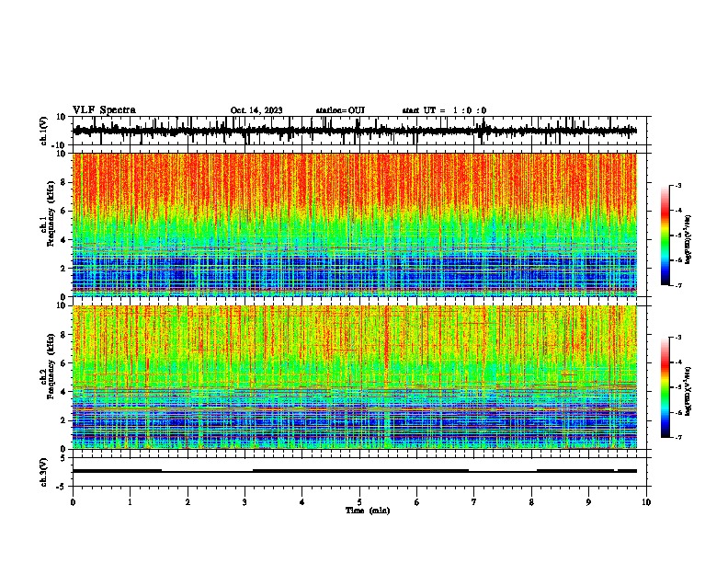Click the log(PSD) label beside the ch.2 color bar
This screenshot has height=563, width=728.
688,392
